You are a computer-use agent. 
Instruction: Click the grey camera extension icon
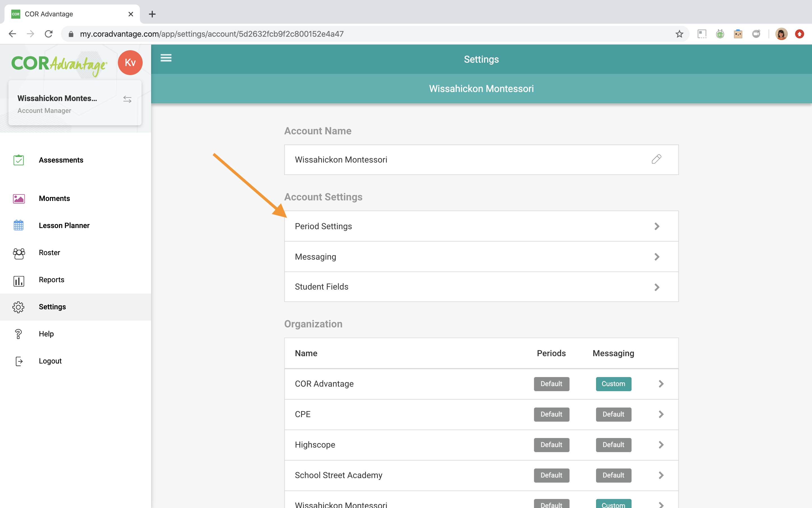756,34
